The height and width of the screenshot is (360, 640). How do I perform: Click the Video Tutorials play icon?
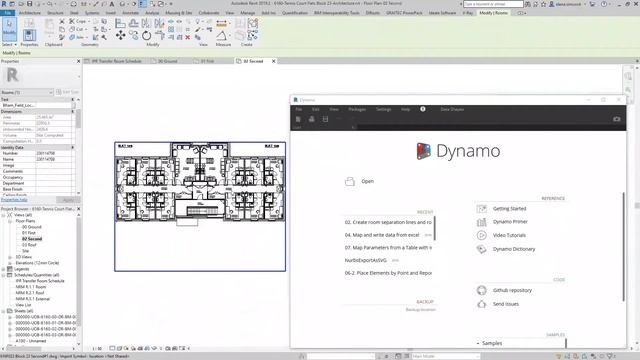(482, 236)
